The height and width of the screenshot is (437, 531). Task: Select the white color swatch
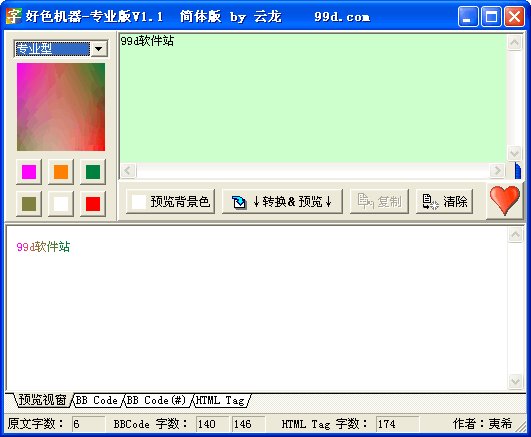point(61,204)
